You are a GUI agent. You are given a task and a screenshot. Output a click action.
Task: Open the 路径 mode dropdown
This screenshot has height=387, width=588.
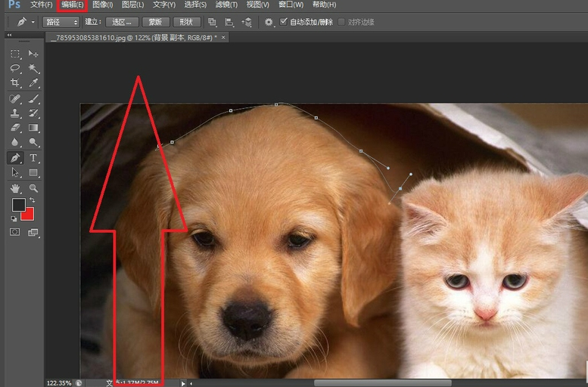(x=61, y=22)
